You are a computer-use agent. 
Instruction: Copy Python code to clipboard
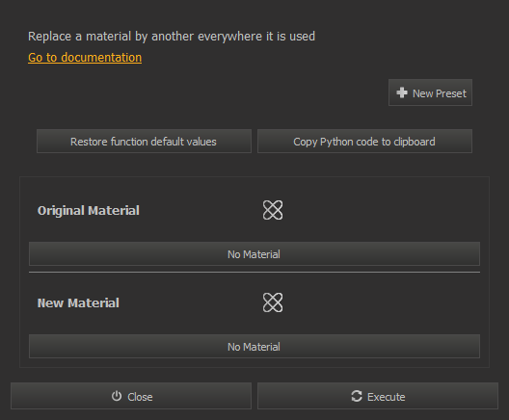364,142
